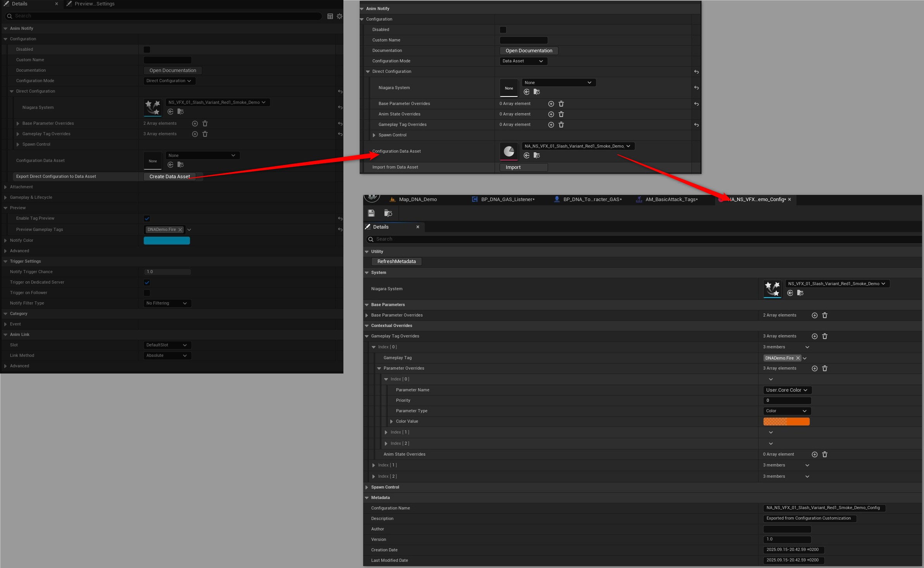The image size is (924, 568).
Task: Open the details panel settings gear icon
Action: click(x=340, y=16)
